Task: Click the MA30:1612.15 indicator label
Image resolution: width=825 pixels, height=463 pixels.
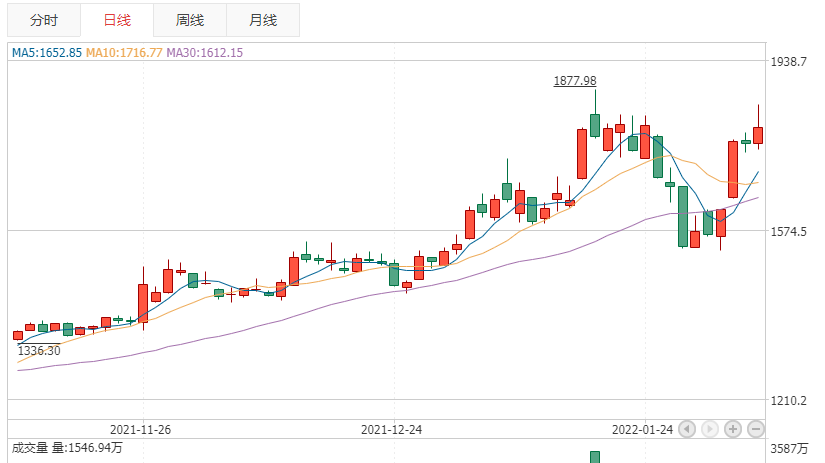Action: (205, 53)
